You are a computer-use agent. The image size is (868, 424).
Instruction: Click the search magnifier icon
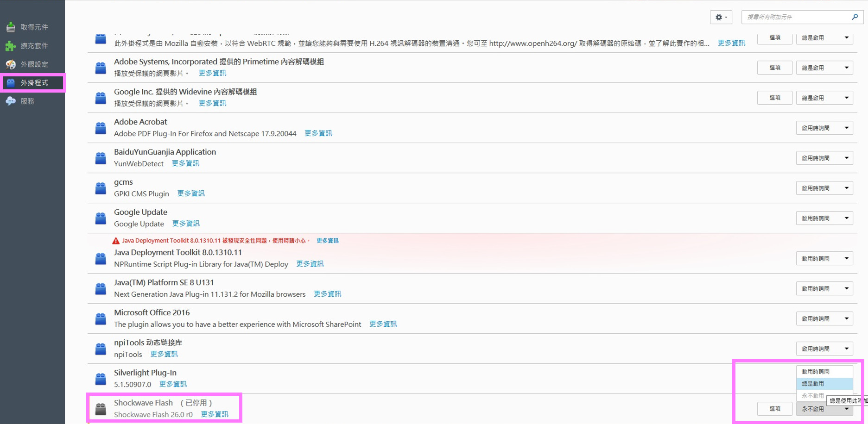coord(855,17)
